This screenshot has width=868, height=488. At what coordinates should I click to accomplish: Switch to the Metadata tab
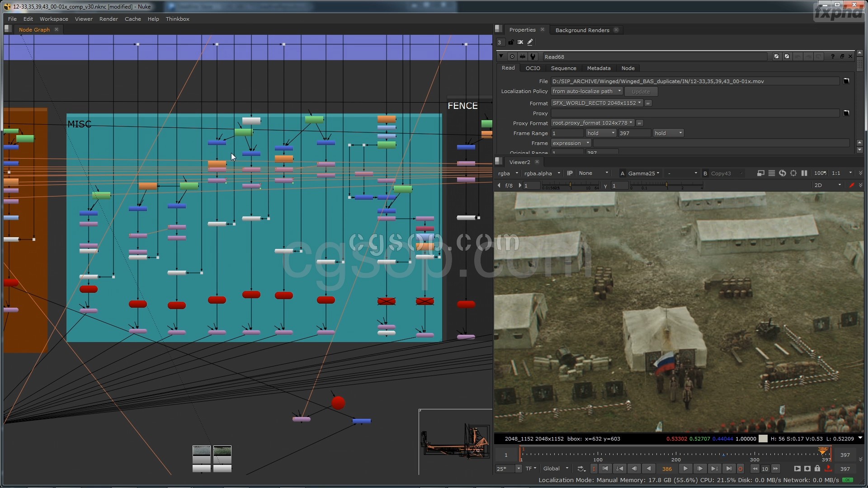(x=599, y=68)
